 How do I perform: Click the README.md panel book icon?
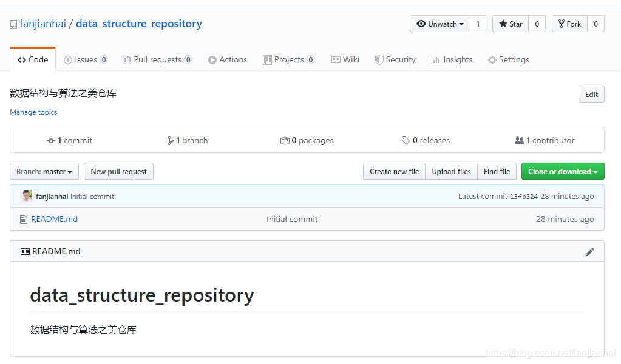[x=25, y=252]
